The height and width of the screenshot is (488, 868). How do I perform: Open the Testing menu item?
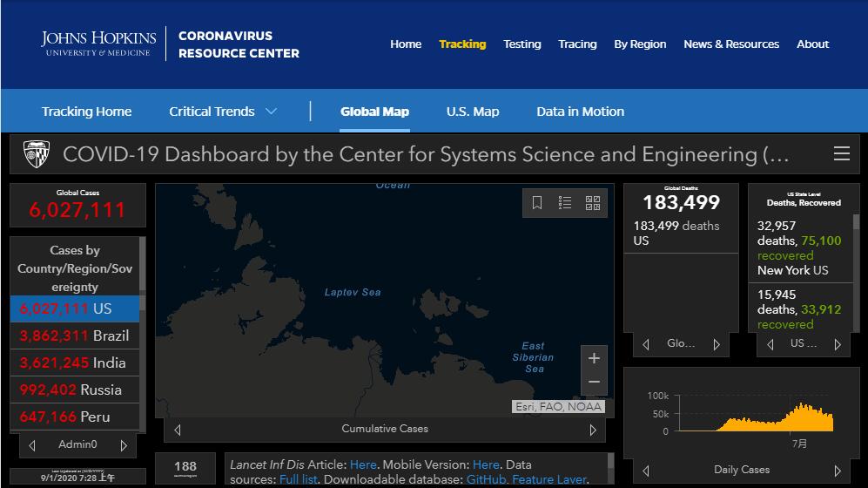point(521,44)
